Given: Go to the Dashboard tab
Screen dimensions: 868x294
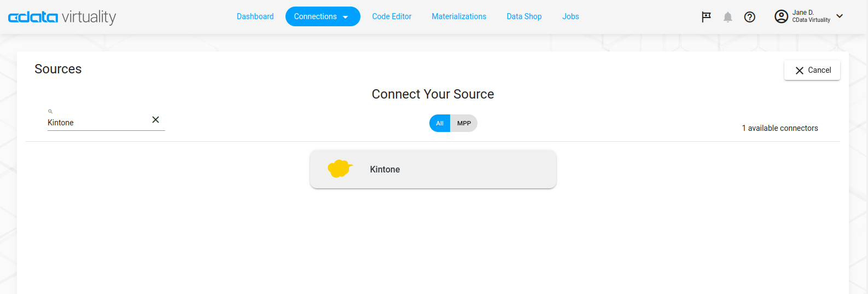Looking at the screenshot, I should point(255,16).
